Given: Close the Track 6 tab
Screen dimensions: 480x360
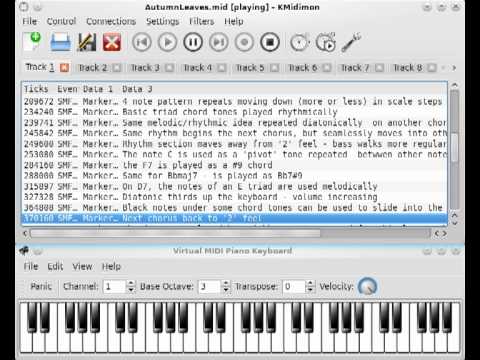Looking at the screenshot, I should tap(327, 68).
